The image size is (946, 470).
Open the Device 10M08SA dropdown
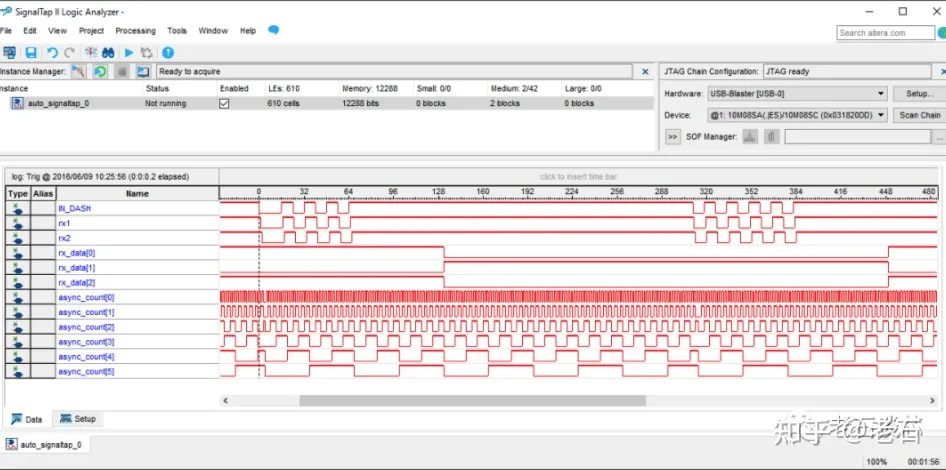point(797,115)
